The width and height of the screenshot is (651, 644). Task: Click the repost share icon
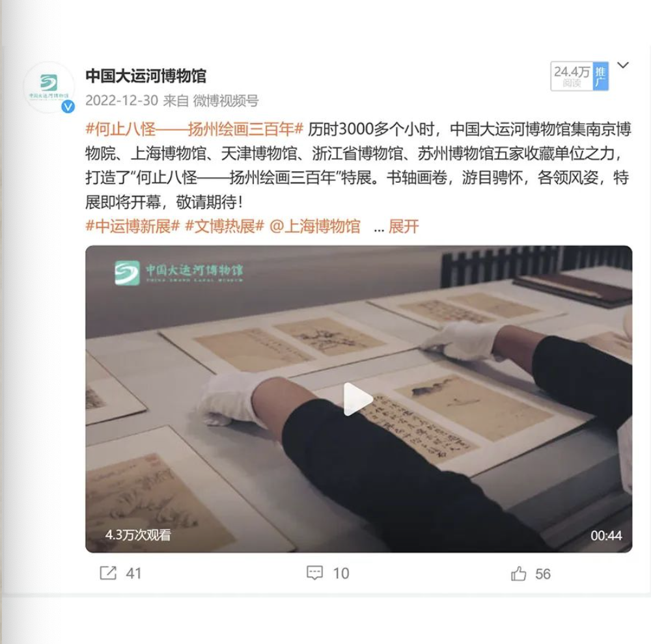pyautogui.click(x=108, y=573)
